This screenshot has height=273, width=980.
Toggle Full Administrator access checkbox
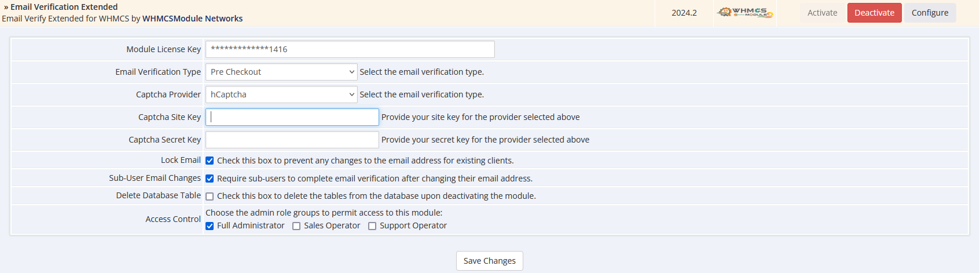click(210, 226)
